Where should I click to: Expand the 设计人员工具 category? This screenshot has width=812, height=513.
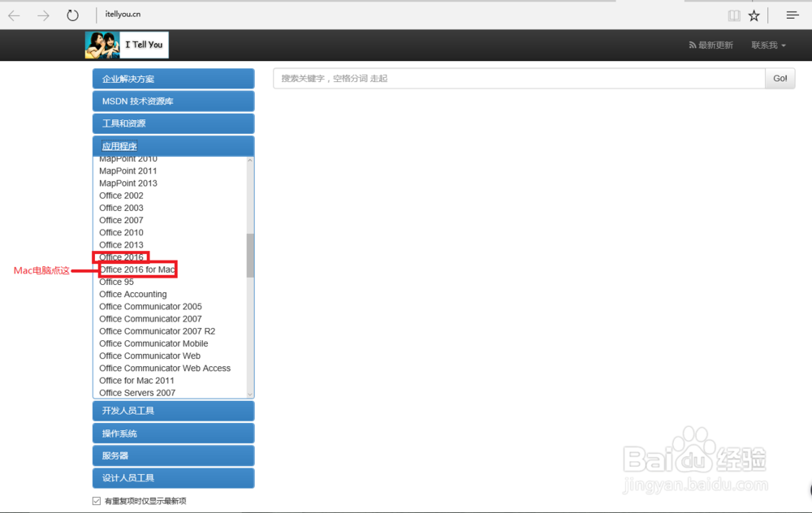point(174,478)
